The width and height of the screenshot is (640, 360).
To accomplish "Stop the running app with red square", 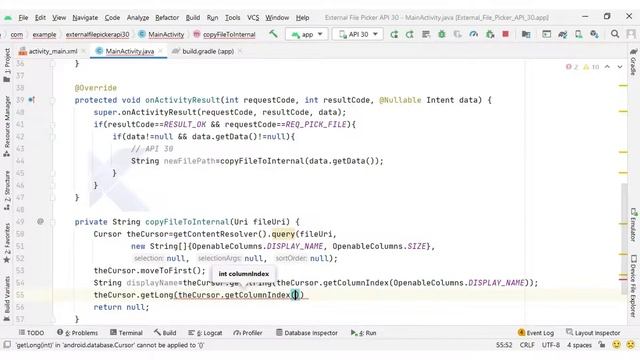I will [506, 34].
